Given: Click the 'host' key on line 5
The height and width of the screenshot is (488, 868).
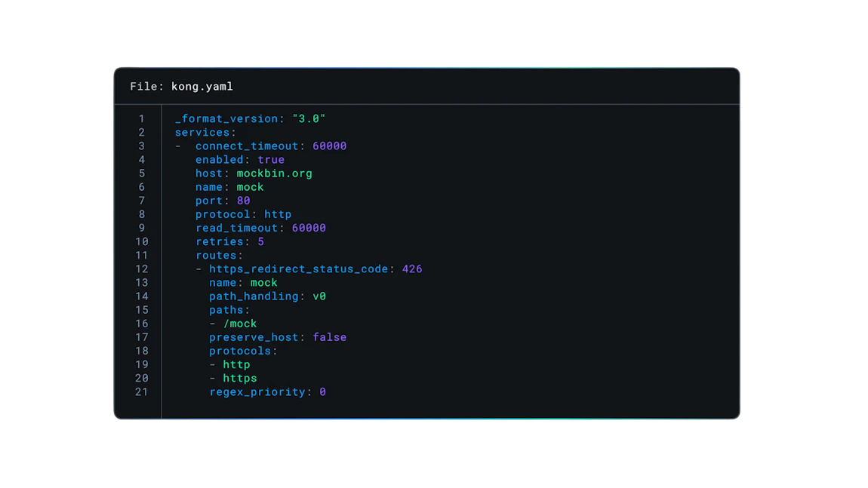Looking at the screenshot, I should 208,173.
